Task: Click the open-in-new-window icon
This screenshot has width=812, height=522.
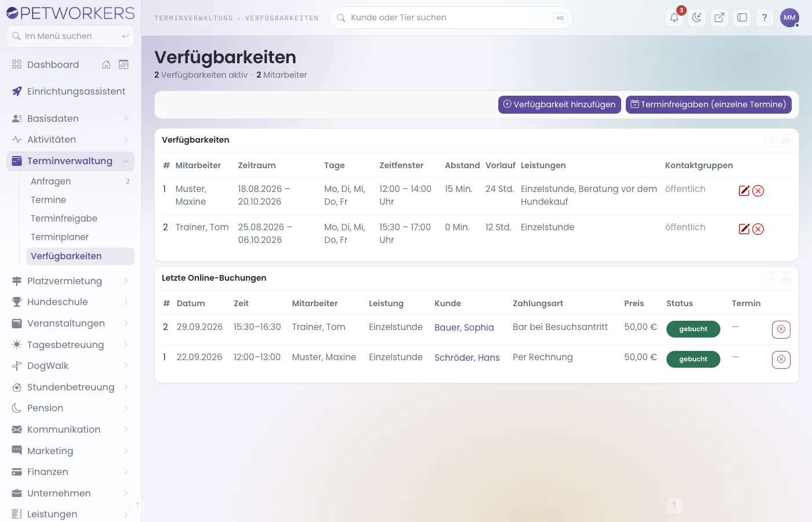Action: click(719, 17)
